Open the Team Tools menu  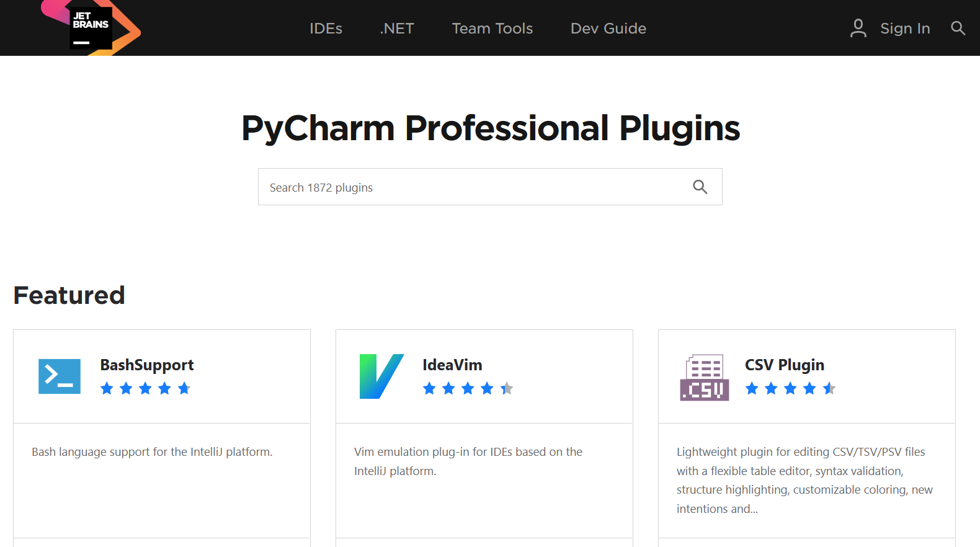[492, 29]
